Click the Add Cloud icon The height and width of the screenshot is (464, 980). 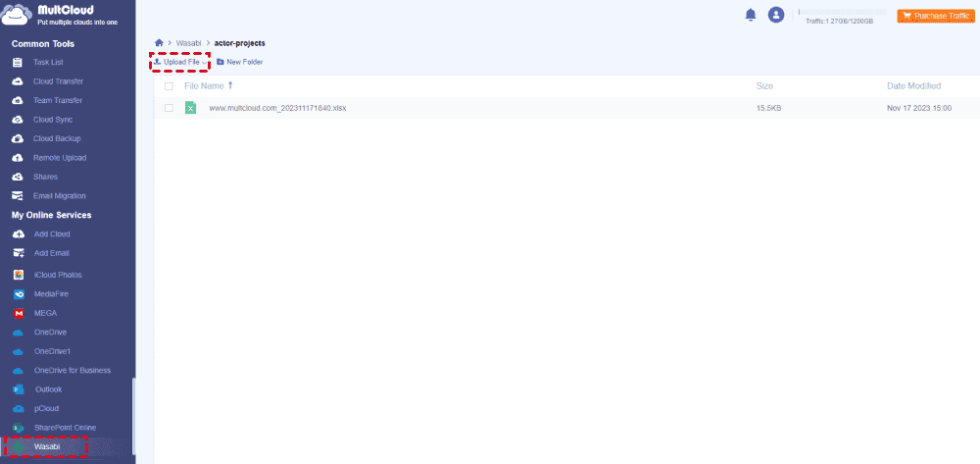coord(19,233)
